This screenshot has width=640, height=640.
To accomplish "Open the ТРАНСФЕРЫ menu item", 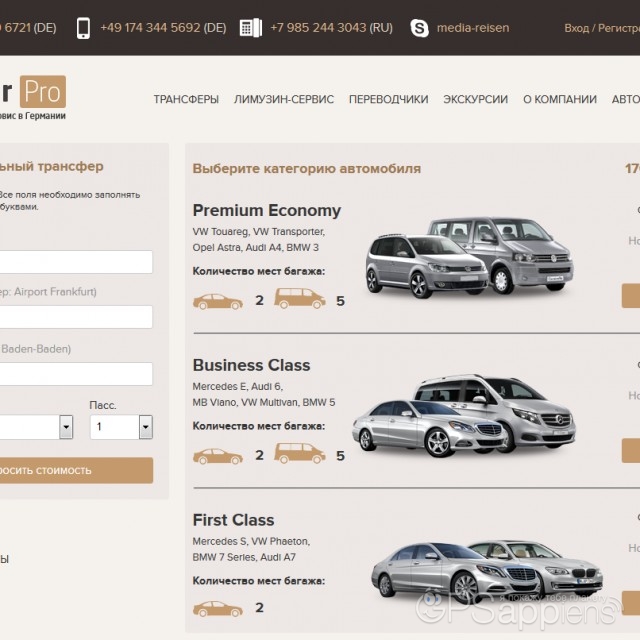I will (x=186, y=99).
